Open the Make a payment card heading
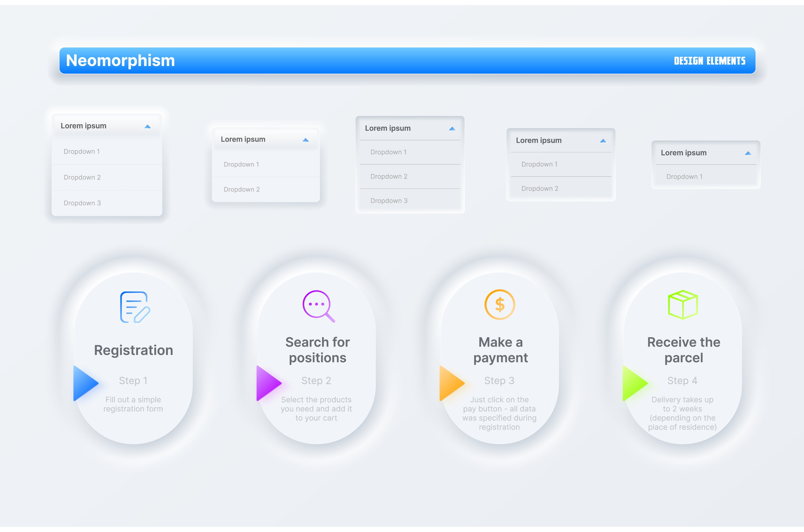This screenshot has height=532, width=804. [x=500, y=350]
